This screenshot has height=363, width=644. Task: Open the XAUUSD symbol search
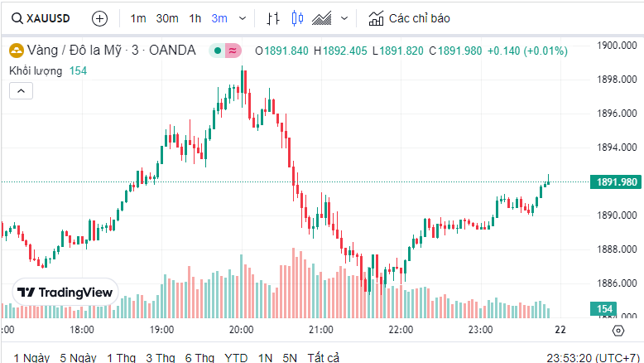[41, 17]
